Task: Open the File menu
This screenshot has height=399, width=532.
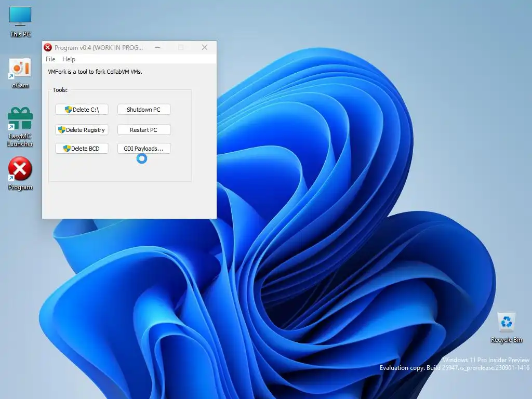Action: click(x=50, y=59)
